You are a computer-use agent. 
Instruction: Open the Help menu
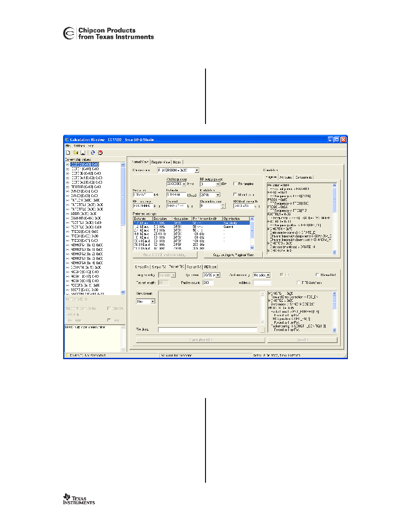(90, 146)
